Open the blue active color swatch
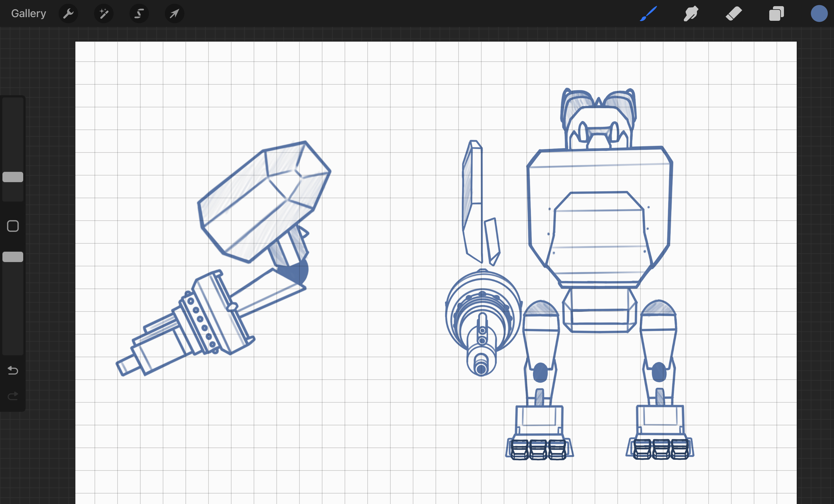The height and width of the screenshot is (504, 834). (x=819, y=14)
